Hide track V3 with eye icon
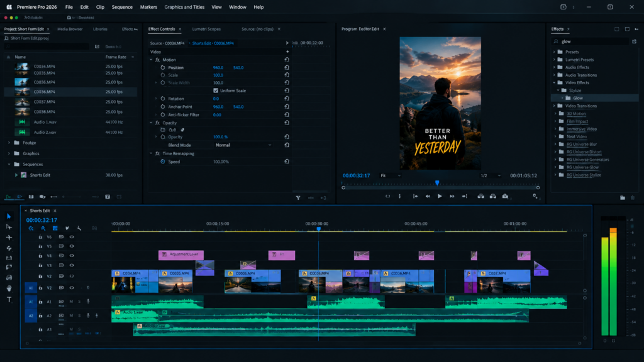This screenshot has height=362, width=644. click(72, 266)
